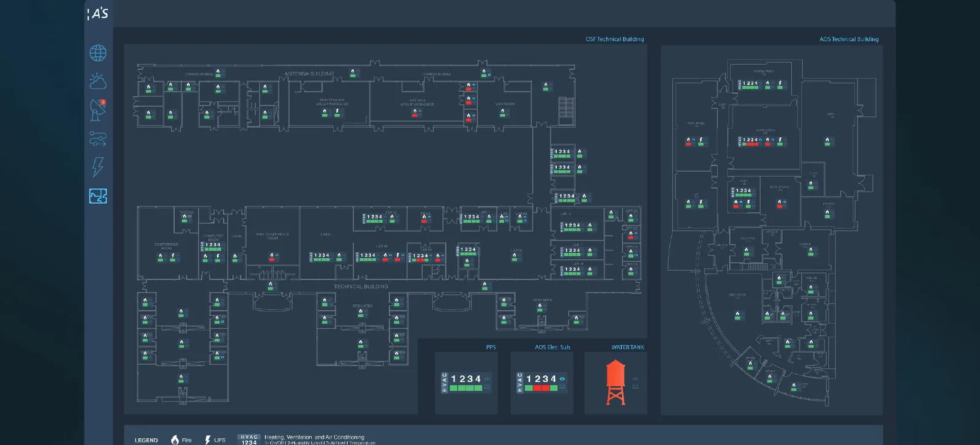Screen dimensions: 980x445
Task: Click the LEGEND label at bottom
Action: point(146,440)
